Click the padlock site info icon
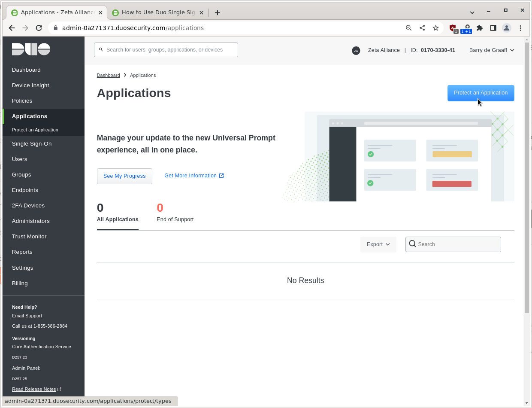This screenshot has height=408, width=532. click(x=55, y=28)
